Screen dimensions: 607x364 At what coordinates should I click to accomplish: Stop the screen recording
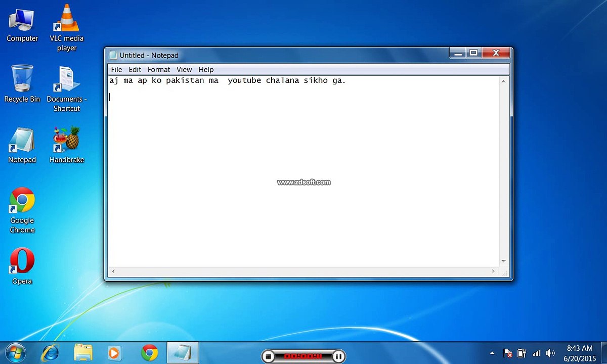(x=269, y=356)
